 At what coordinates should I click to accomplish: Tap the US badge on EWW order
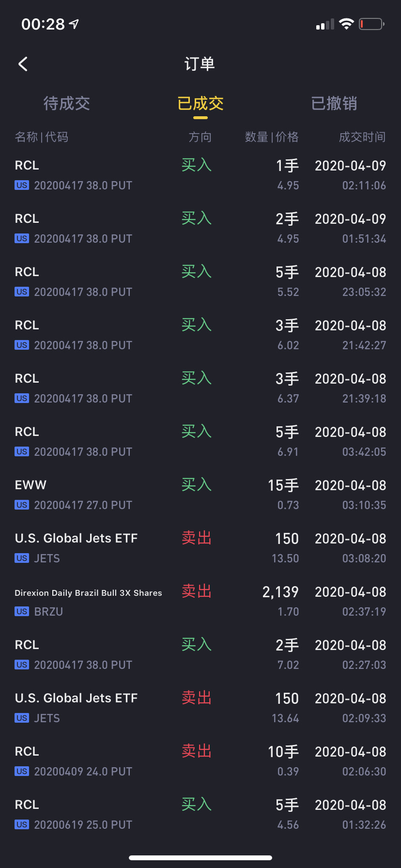pyautogui.click(x=22, y=505)
